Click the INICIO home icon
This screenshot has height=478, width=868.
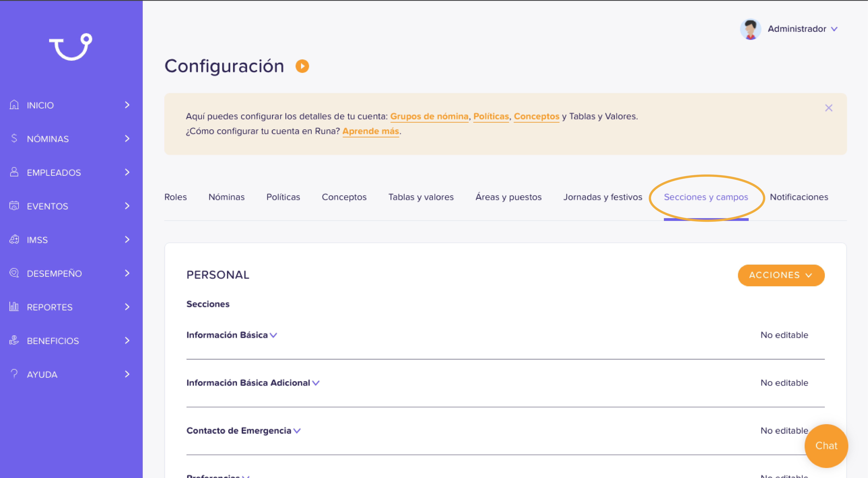(14, 105)
